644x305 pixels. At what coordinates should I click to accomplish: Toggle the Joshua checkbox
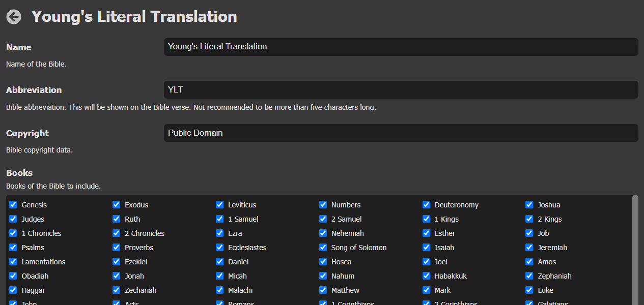[x=529, y=205]
